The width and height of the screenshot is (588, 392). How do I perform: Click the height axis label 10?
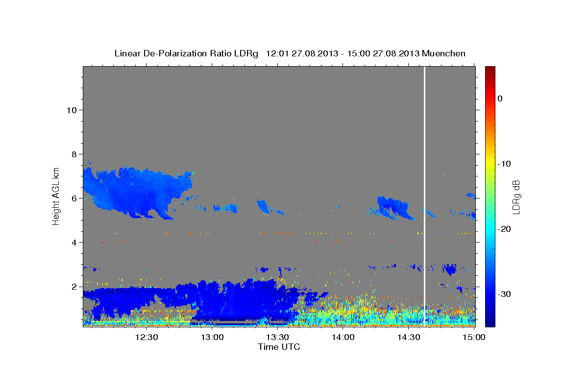pos(71,110)
